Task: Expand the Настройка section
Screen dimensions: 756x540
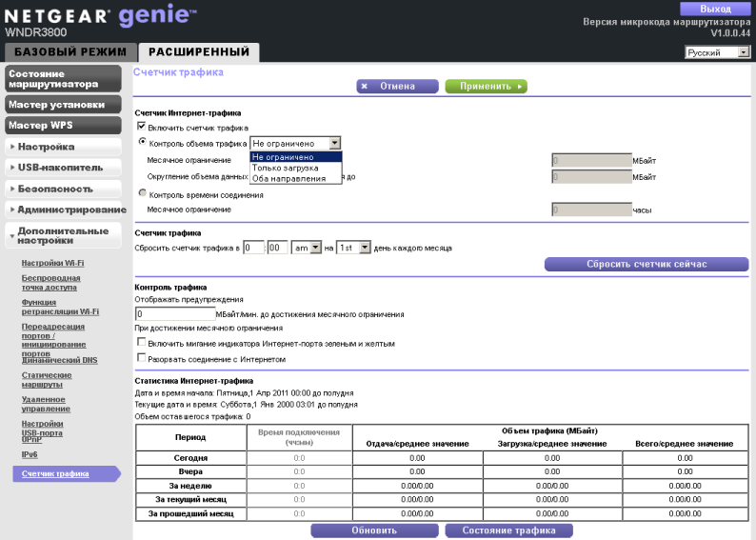Action: click(x=63, y=147)
